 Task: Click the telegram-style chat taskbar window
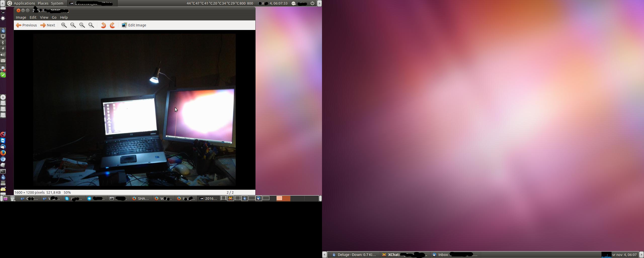(96, 199)
